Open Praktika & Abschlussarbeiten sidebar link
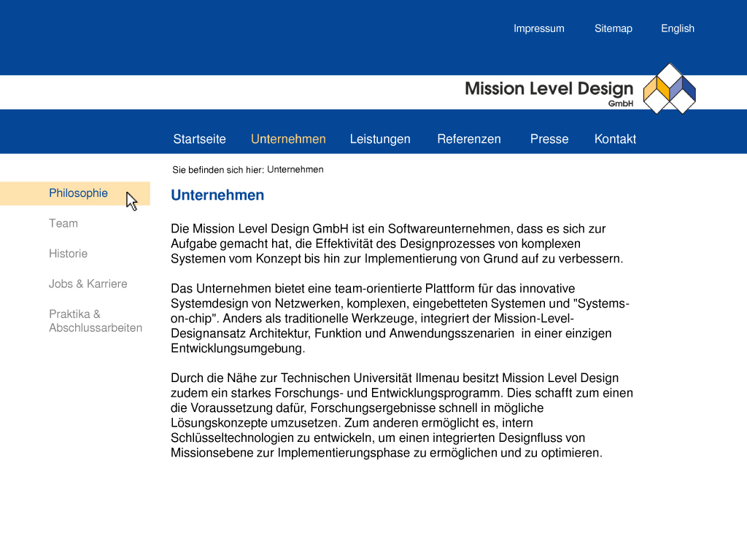 [x=96, y=321]
